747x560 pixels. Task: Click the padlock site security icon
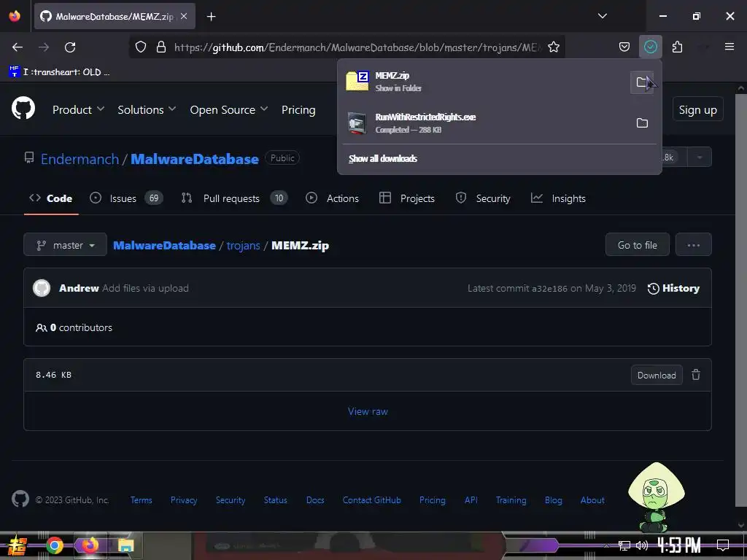(x=161, y=47)
